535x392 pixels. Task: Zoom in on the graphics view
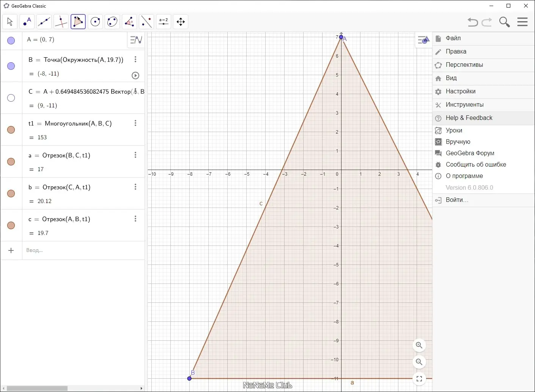click(419, 345)
